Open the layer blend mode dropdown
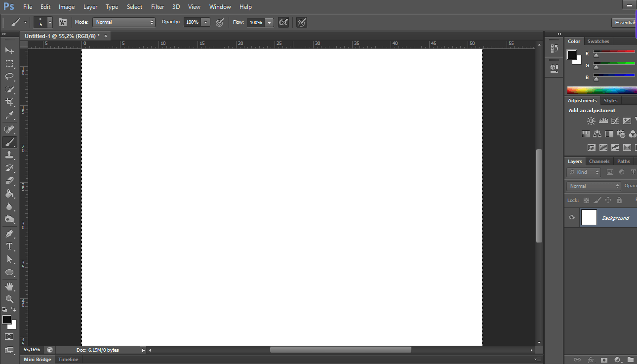This screenshot has width=637, height=364. tap(593, 186)
